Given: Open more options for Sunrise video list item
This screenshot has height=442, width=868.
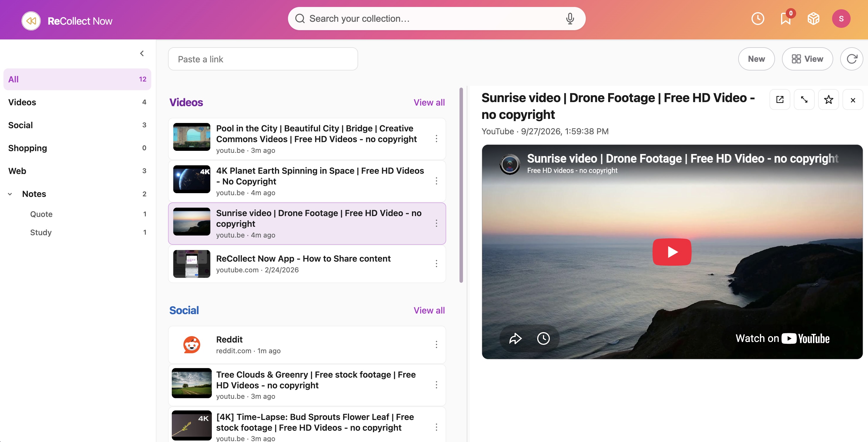Looking at the screenshot, I should (436, 223).
